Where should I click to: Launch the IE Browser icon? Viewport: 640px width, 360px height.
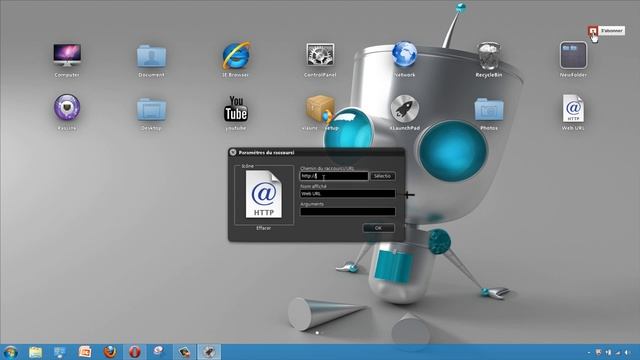click(x=236, y=56)
